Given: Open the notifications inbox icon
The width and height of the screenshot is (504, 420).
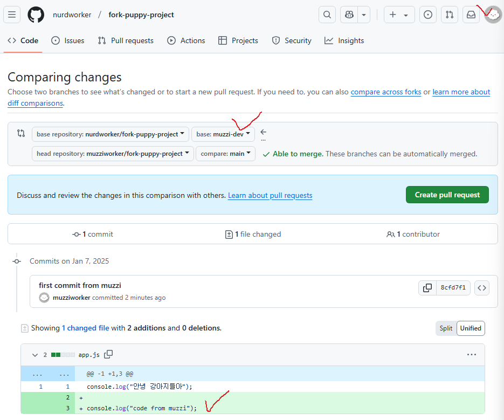Looking at the screenshot, I should click(x=471, y=15).
